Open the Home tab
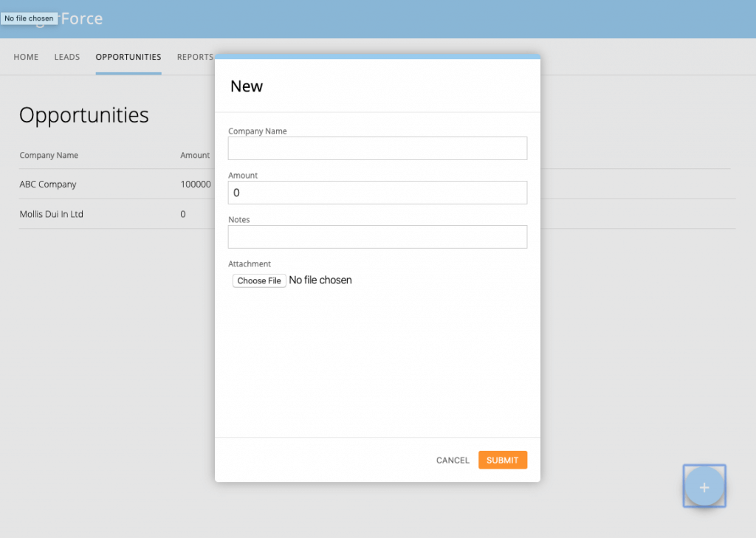This screenshot has height=538, width=756. [26, 57]
